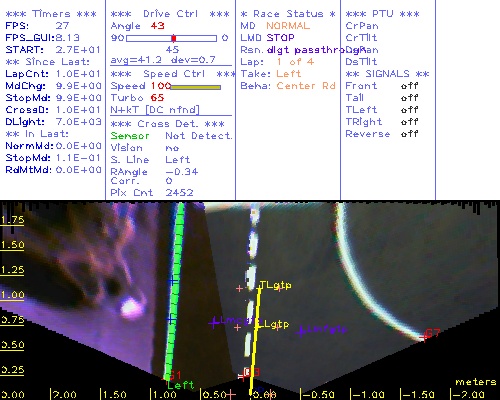Click the N+kT [DC nfnd] field
The image size is (500, 400).
(x=155, y=110)
